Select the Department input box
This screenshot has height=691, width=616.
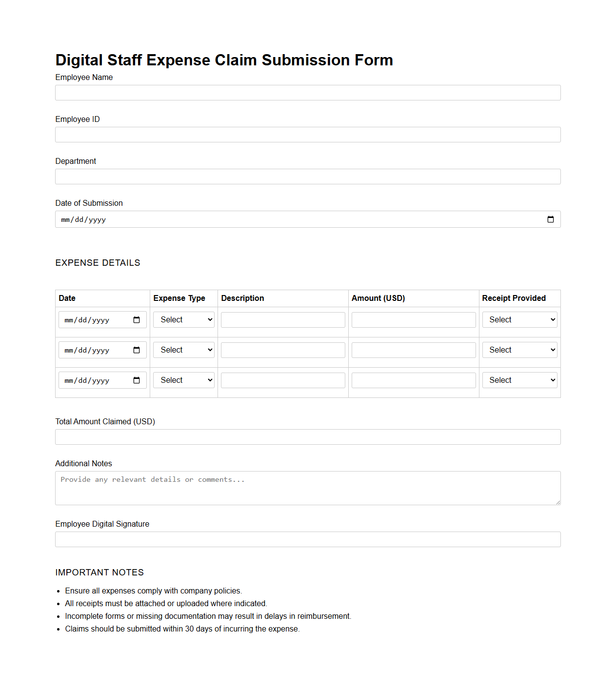(308, 177)
